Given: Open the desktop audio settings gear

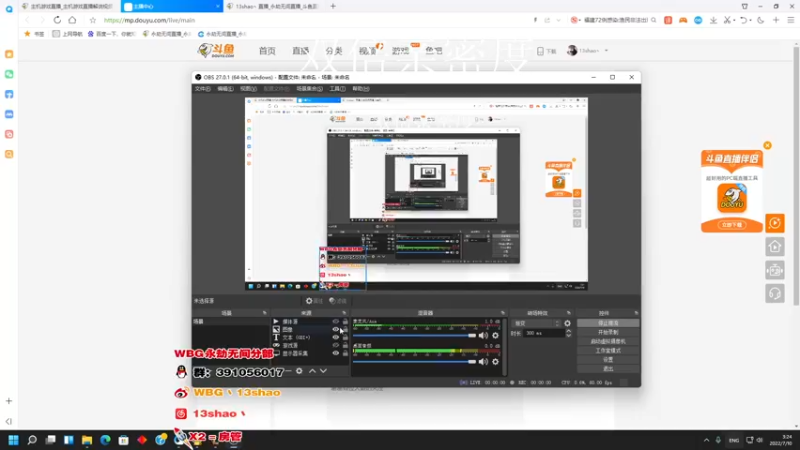Looking at the screenshot, I should point(495,362).
